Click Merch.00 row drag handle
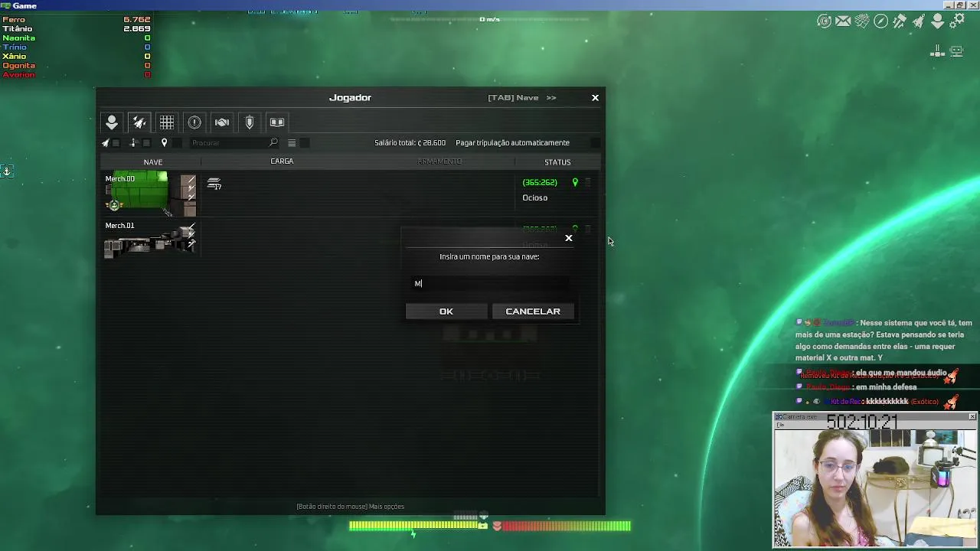Screen dimensions: 980x551 click(x=588, y=183)
